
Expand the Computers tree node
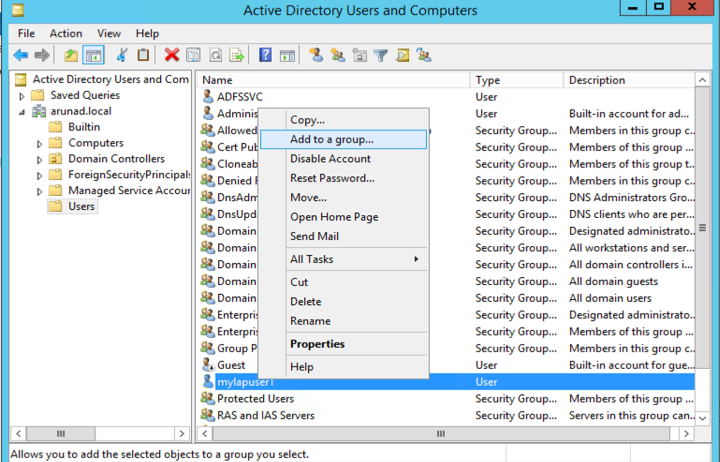tap(39, 144)
